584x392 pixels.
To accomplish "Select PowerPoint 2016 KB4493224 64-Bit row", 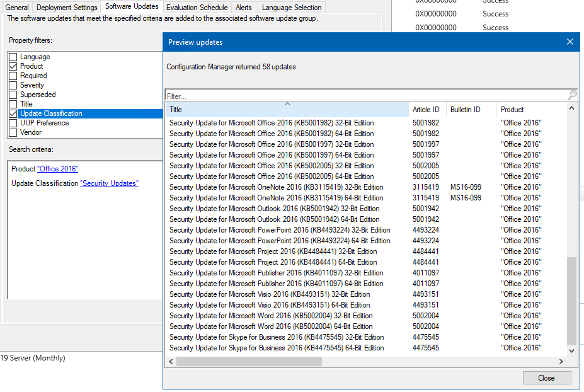I will pos(366,241).
